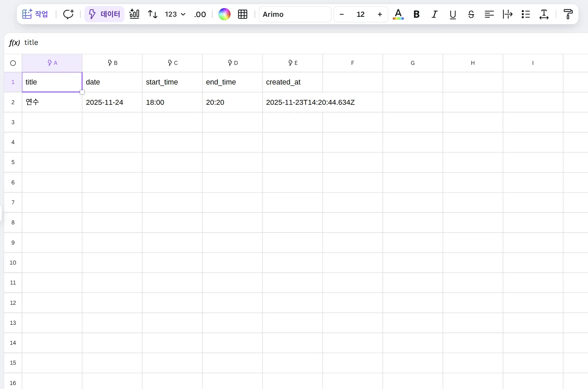Toggle italic formatting
This screenshot has width=588, height=389.
[x=434, y=14]
